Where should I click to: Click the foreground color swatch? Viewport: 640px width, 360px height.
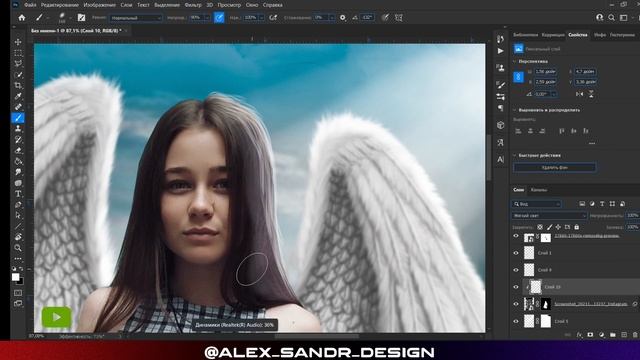click(16, 277)
